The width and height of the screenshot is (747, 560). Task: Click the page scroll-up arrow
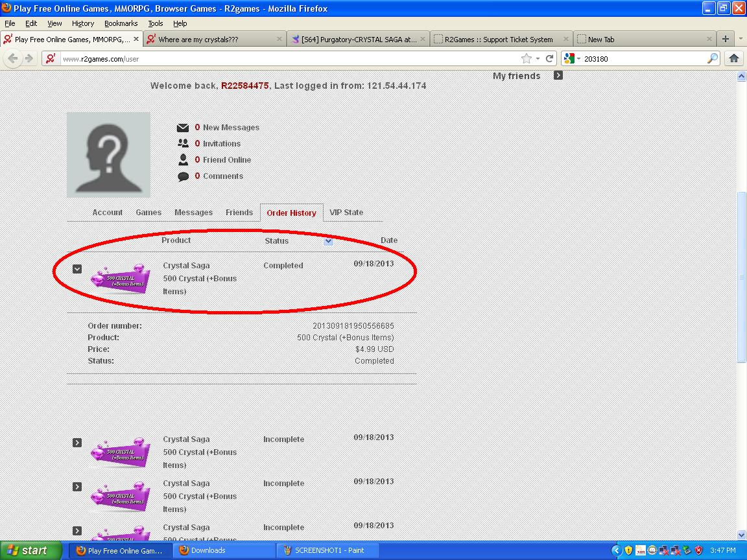pos(741,76)
